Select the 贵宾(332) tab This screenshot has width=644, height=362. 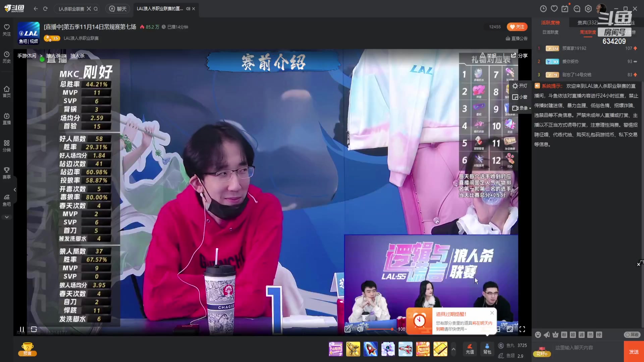[x=587, y=23]
